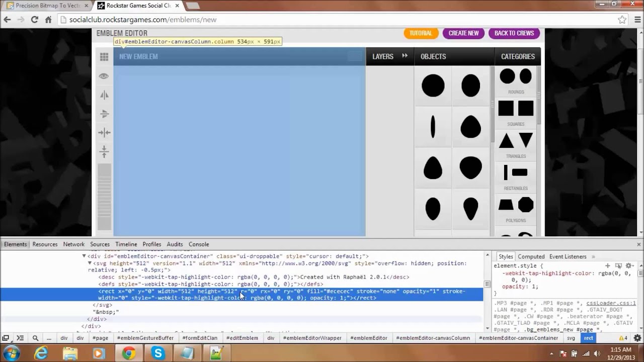Pick the first circle object shape

point(433,85)
